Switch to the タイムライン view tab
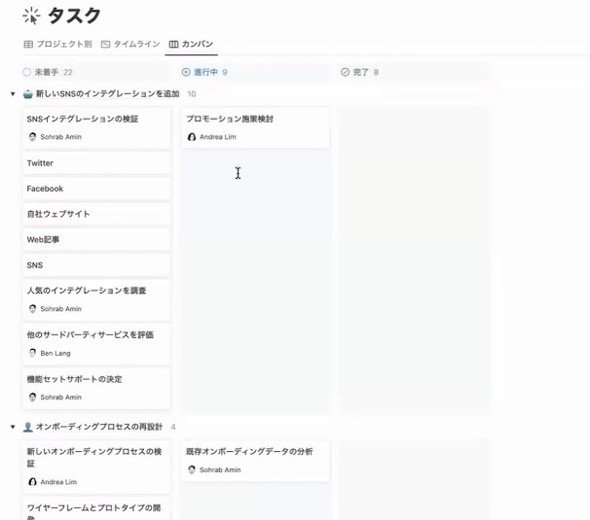This screenshot has height=520, width=590. tap(130, 44)
